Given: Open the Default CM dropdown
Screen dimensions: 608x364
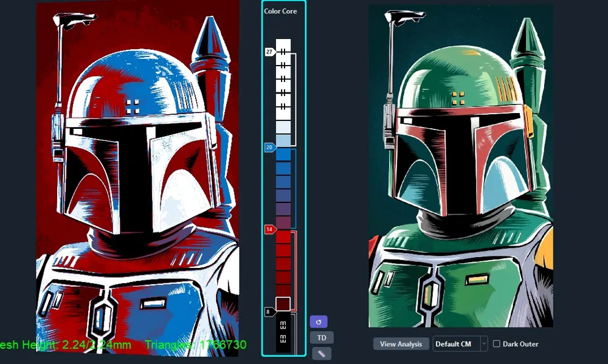Looking at the screenshot, I should coord(460,344).
